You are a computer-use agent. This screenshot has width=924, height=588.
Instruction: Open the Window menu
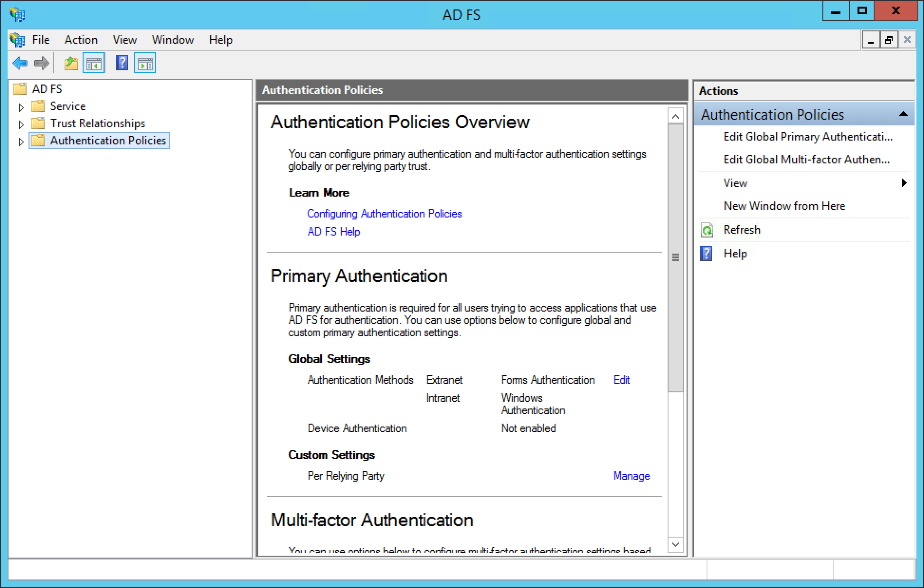pos(173,40)
